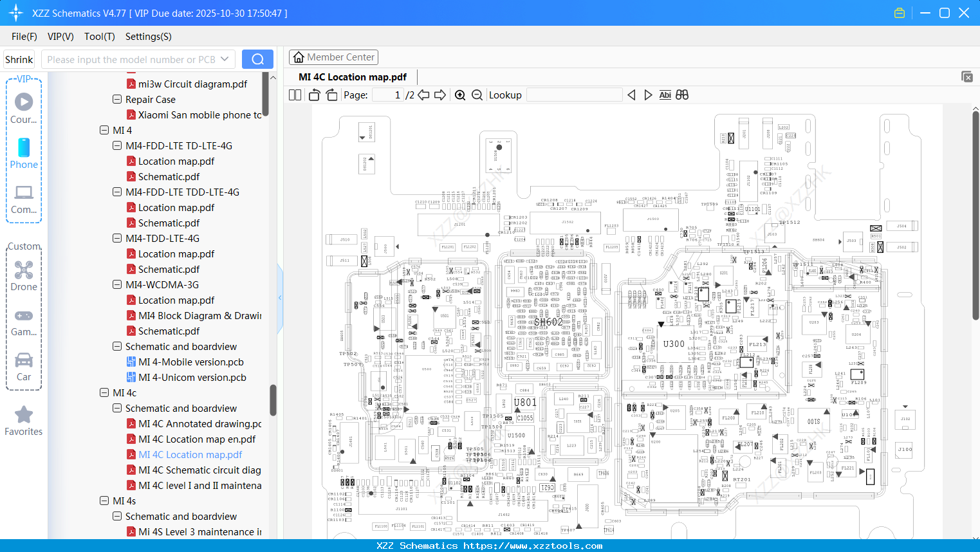This screenshot has width=980, height=552.
Task: Select the Car schematics category
Action: [x=24, y=366]
